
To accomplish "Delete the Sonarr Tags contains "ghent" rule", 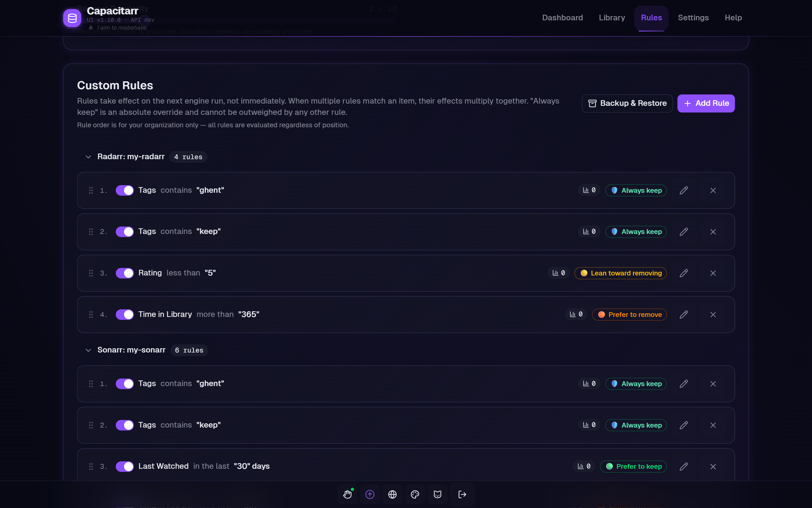I will click(713, 384).
